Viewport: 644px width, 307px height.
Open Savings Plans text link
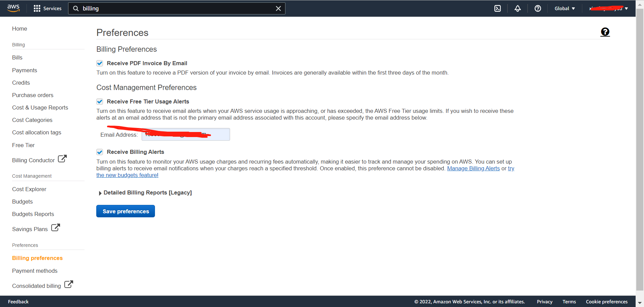pyautogui.click(x=30, y=229)
